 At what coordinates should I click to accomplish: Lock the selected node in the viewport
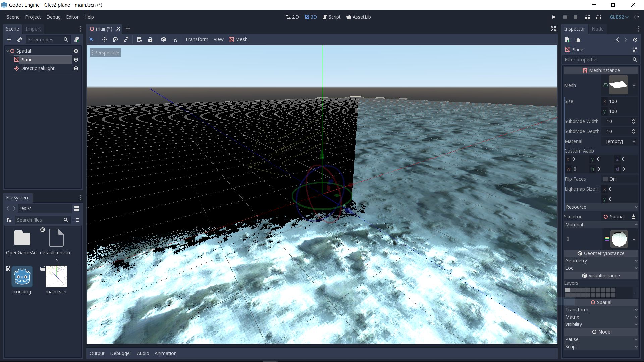point(150,39)
